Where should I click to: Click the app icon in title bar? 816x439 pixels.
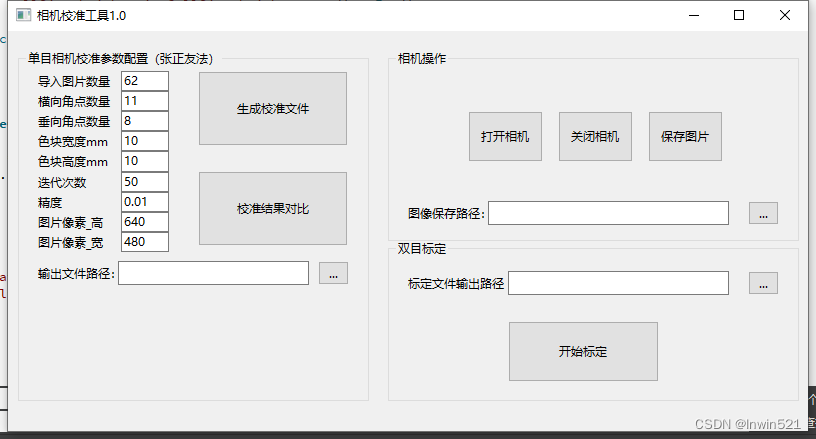click(23, 15)
